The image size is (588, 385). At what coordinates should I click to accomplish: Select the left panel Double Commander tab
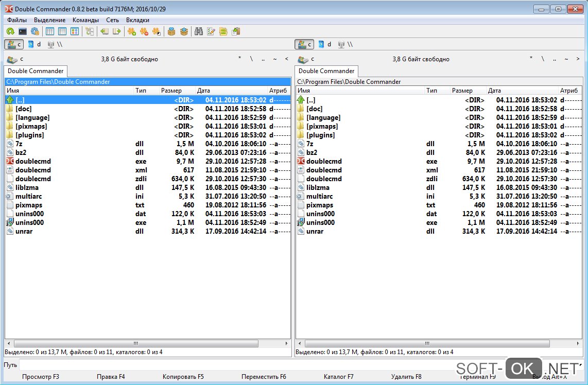tap(36, 71)
